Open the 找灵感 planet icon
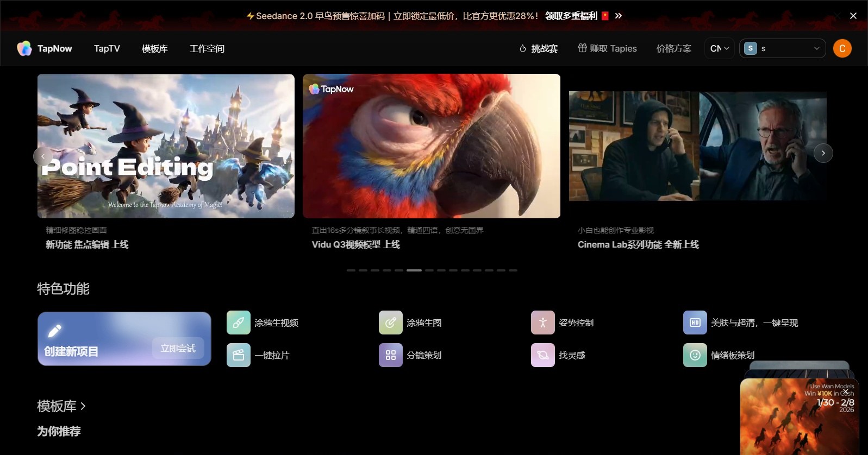868x455 pixels. pyautogui.click(x=543, y=355)
